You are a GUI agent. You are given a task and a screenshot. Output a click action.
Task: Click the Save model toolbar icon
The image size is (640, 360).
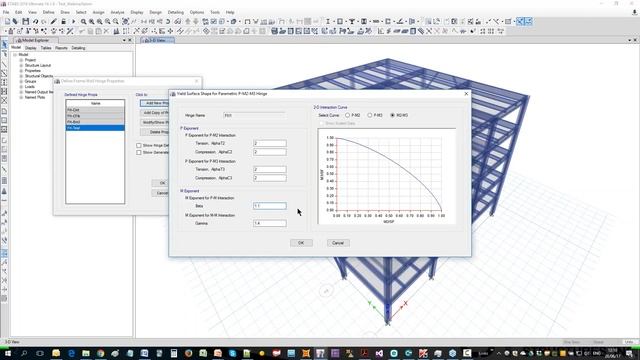(26, 21)
